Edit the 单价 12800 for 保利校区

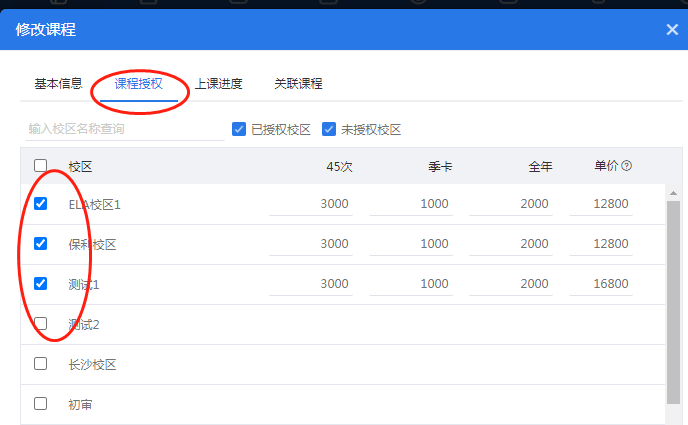pos(601,244)
